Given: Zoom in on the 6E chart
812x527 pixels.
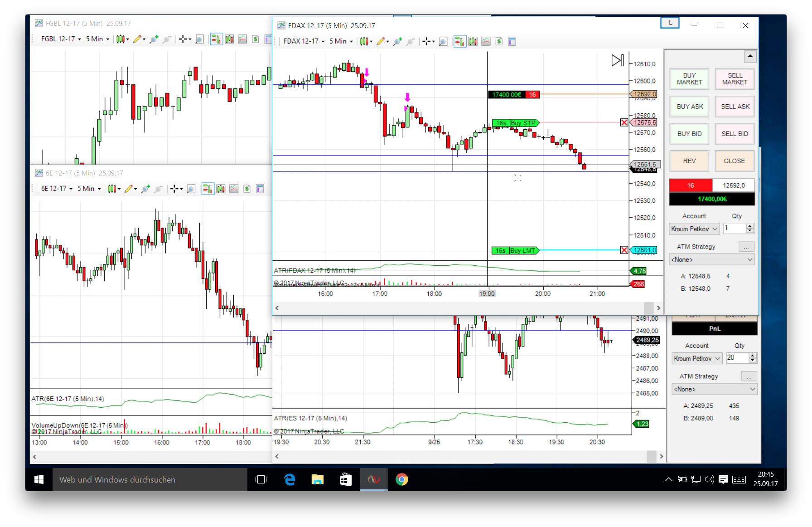Looking at the screenshot, I should click(x=145, y=189).
